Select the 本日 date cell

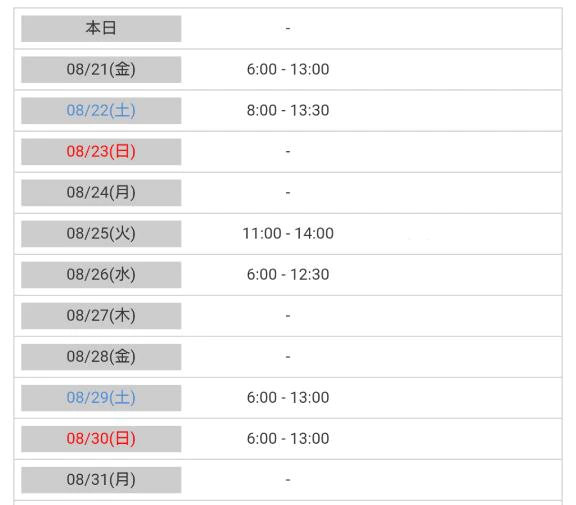101,28
